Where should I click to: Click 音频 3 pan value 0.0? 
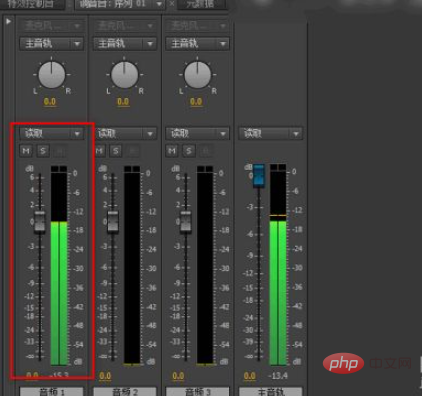tap(196, 102)
